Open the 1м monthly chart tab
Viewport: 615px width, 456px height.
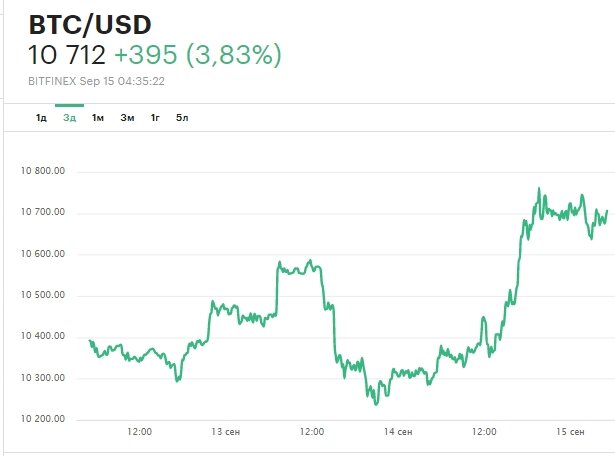[98, 118]
